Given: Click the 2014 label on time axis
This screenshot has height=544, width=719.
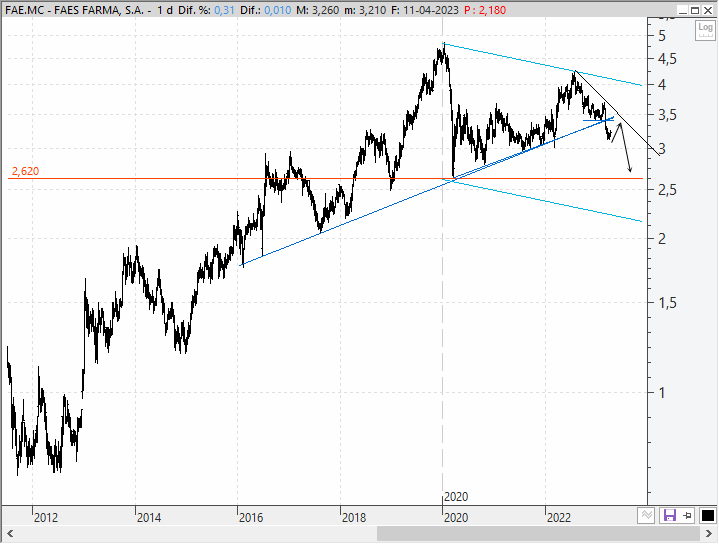Looking at the screenshot, I should [x=149, y=518].
